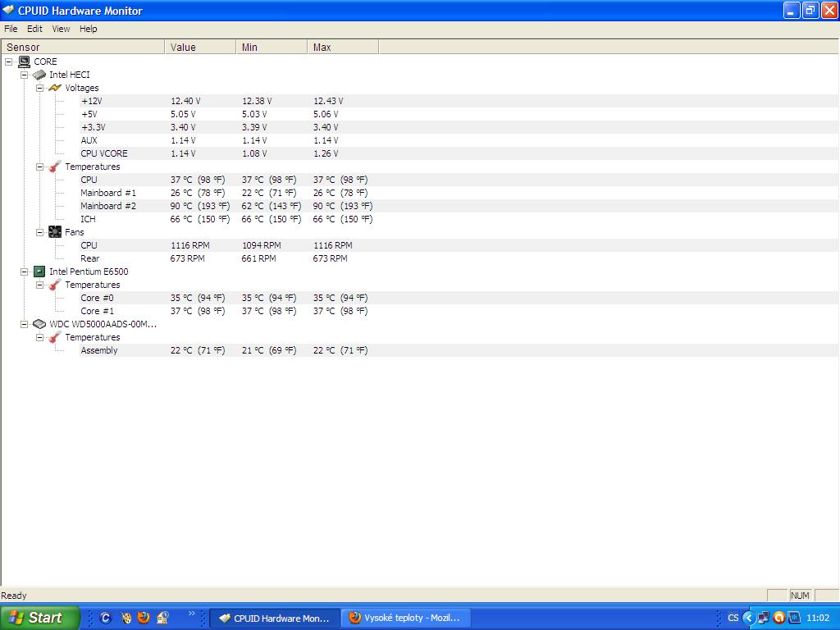Select the Assembly temperature row

pos(459,350)
